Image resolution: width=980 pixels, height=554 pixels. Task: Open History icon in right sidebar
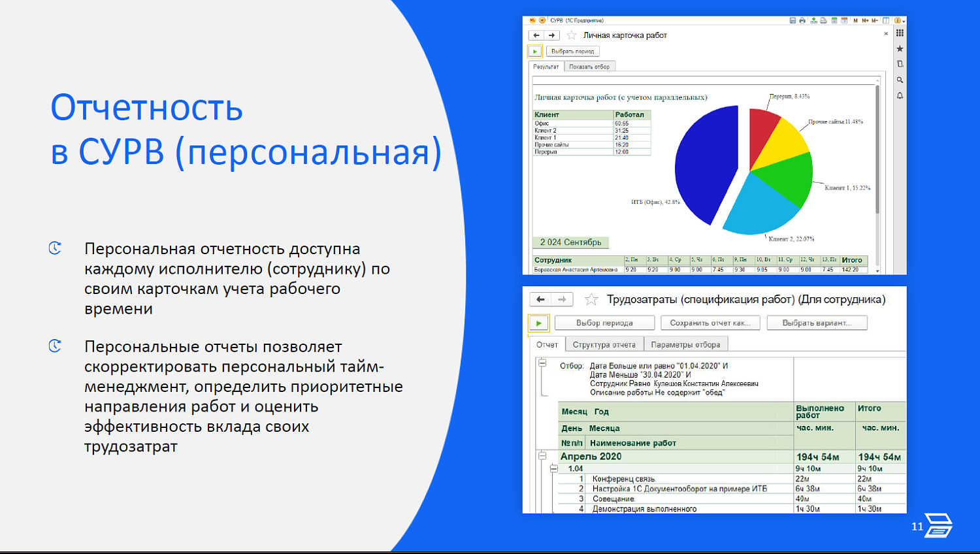[x=900, y=64]
